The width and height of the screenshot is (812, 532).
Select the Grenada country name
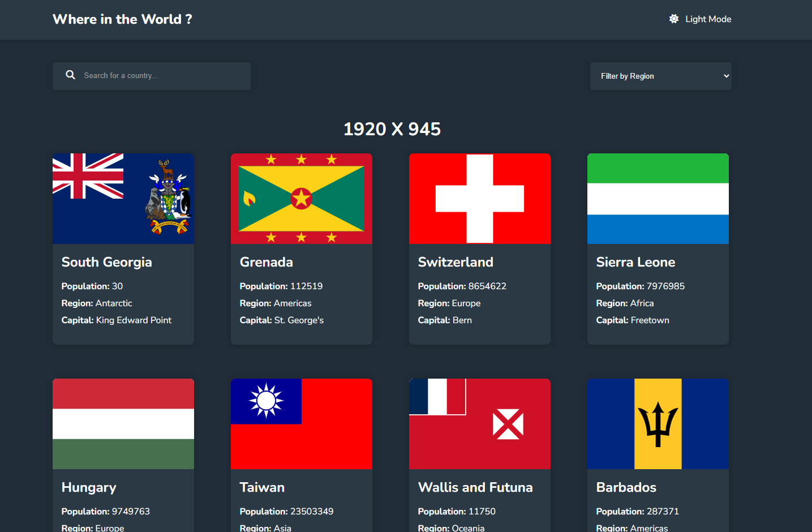tap(266, 262)
